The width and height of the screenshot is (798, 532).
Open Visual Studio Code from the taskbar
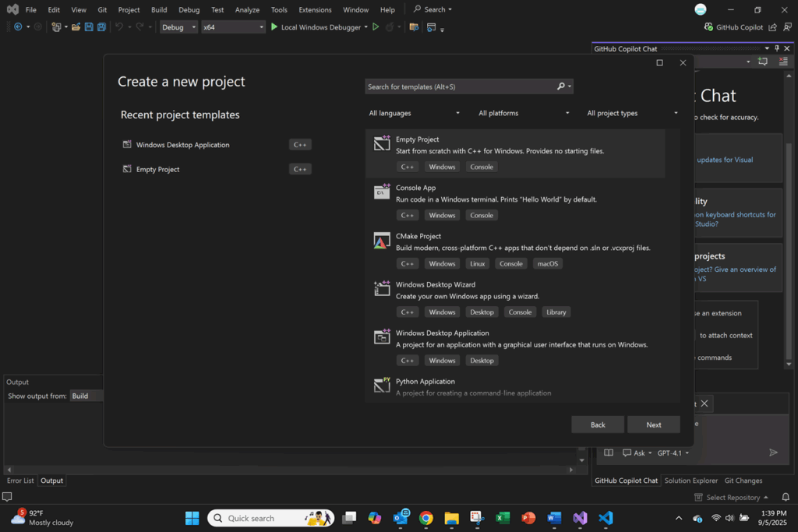606,518
